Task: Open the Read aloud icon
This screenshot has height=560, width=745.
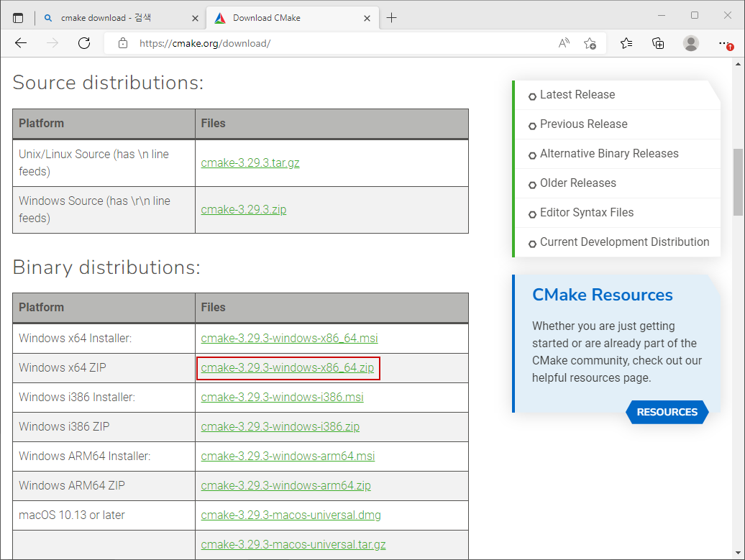Action: [x=564, y=43]
